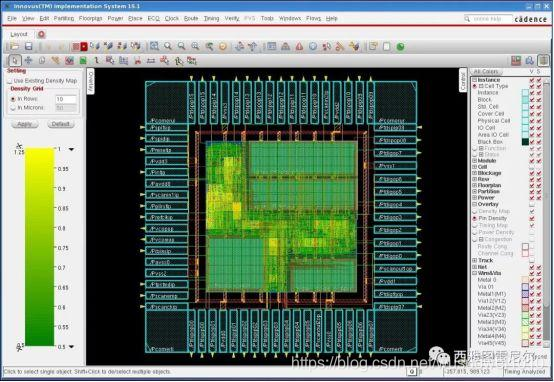Click the physical view icon at top right
This screenshot has height=382, width=554.
tap(543, 60)
